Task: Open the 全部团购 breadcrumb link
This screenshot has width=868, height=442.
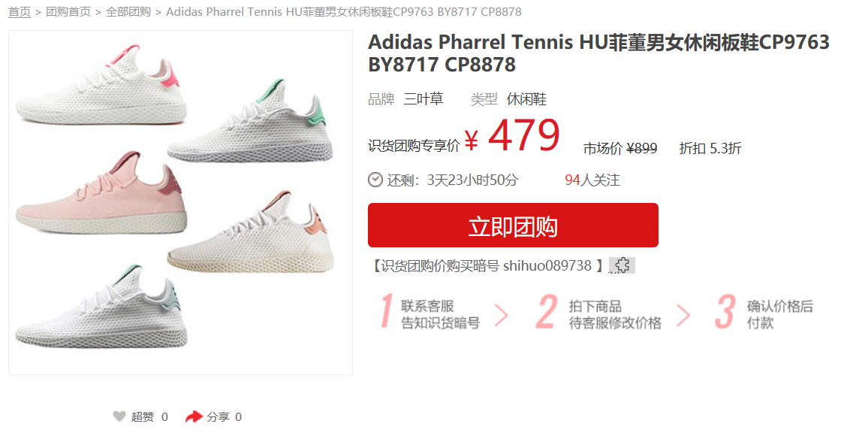Action: [x=128, y=11]
